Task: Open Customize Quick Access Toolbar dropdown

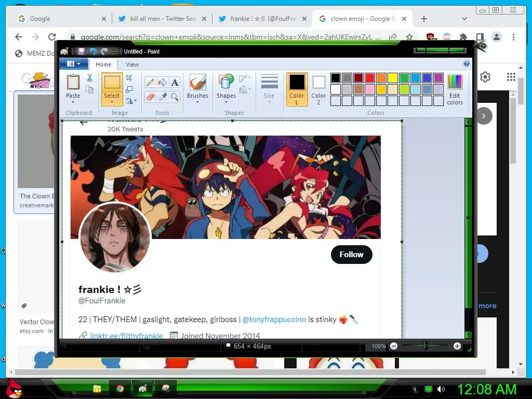Action: point(114,51)
